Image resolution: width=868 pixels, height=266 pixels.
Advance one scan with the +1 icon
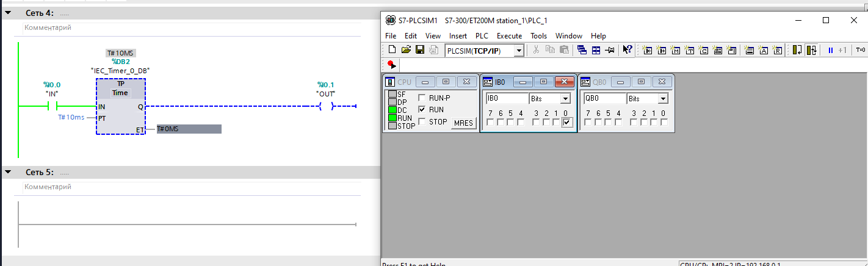pyautogui.click(x=842, y=50)
